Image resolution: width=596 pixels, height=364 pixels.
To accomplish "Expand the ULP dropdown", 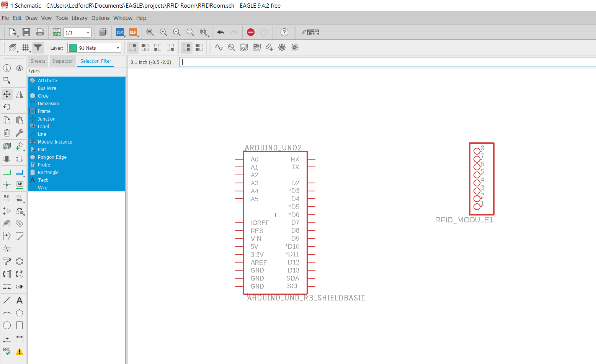I will click(138, 36).
